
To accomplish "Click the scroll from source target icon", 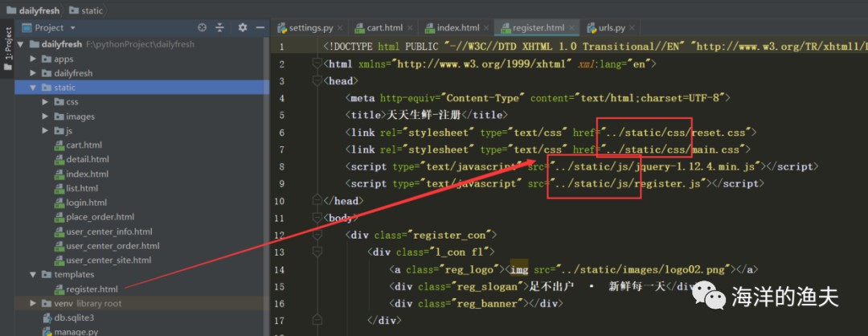I will (202, 27).
